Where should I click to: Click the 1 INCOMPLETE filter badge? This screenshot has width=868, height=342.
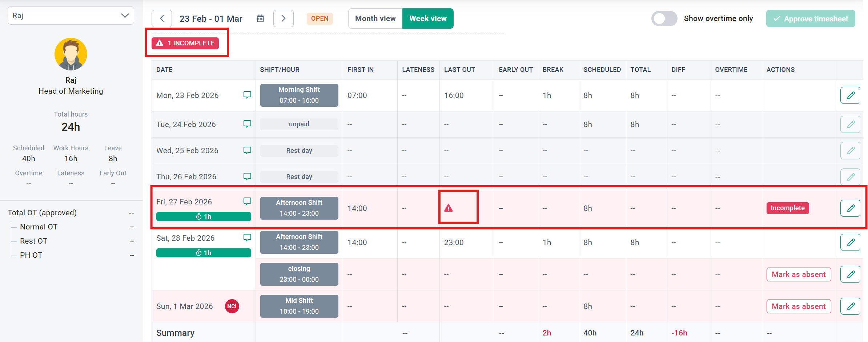click(x=185, y=43)
